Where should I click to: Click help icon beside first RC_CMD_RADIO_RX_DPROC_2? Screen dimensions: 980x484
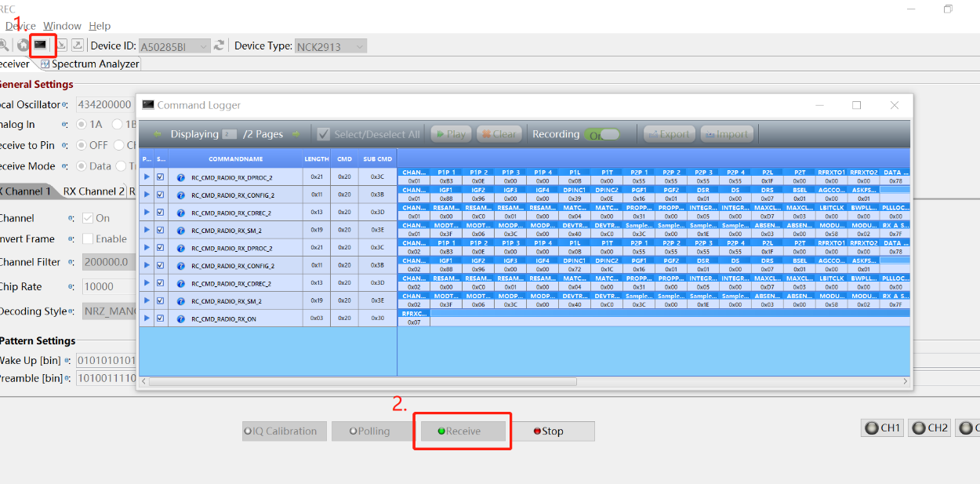[181, 177]
